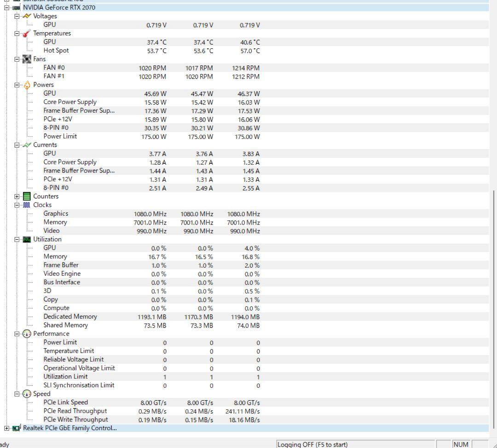Click the Temperatures thermometer icon
Image resolution: width=497 pixels, height=448 pixels.
[27, 34]
